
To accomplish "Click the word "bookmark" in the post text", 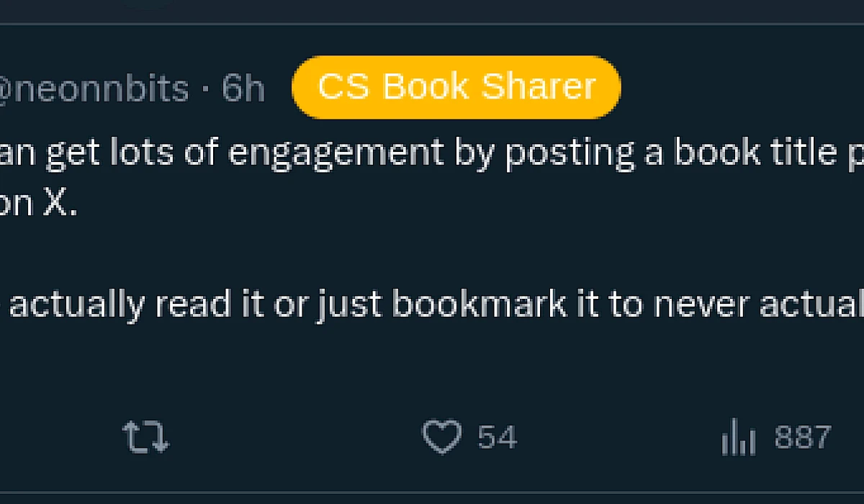I will pos(480,305).
